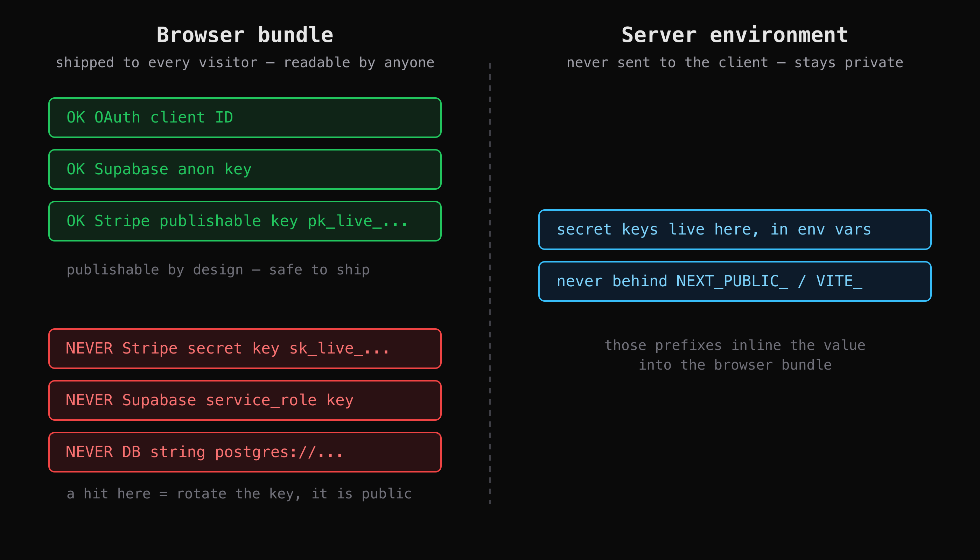This screenshot has height=560, width=980.
Task: Select note "publishable by design — safe to ship"
Action: (218, 270)
